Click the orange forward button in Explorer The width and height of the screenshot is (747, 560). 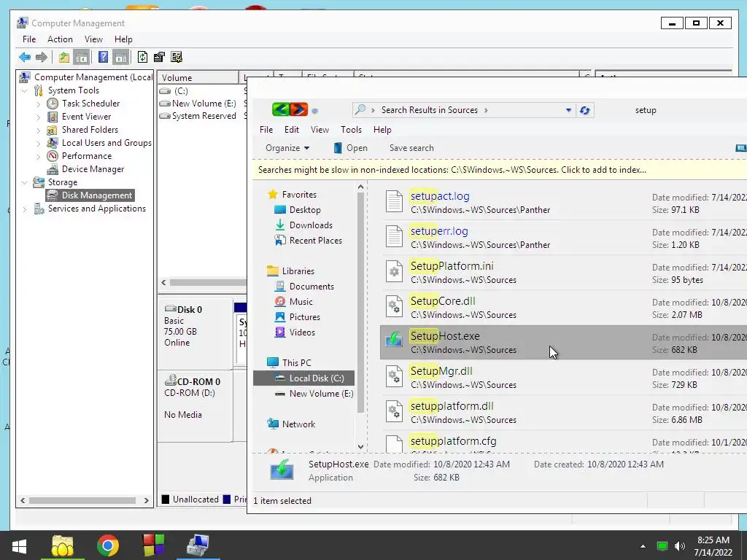click(x=298, y=110)
